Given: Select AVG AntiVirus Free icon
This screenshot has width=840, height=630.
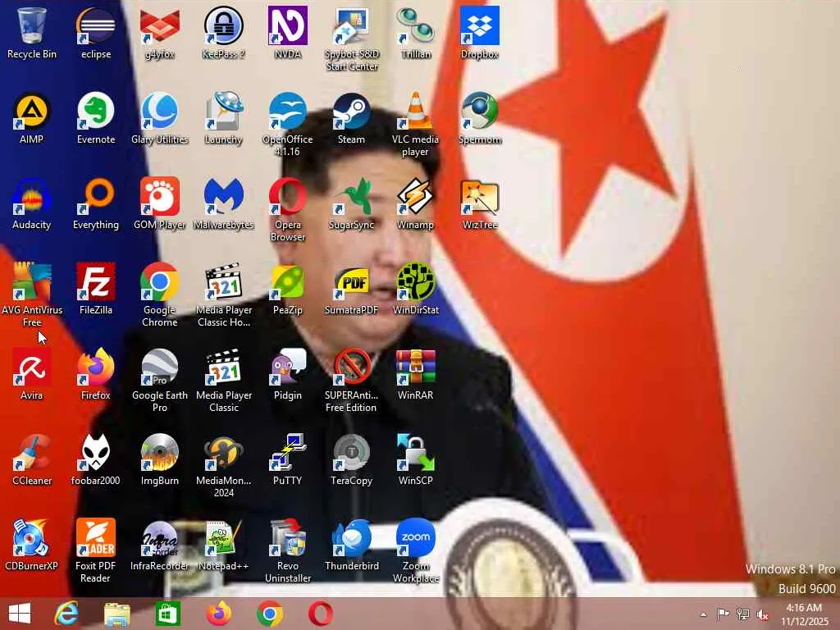Looking at the screenshot, I should tap(32, 294).
